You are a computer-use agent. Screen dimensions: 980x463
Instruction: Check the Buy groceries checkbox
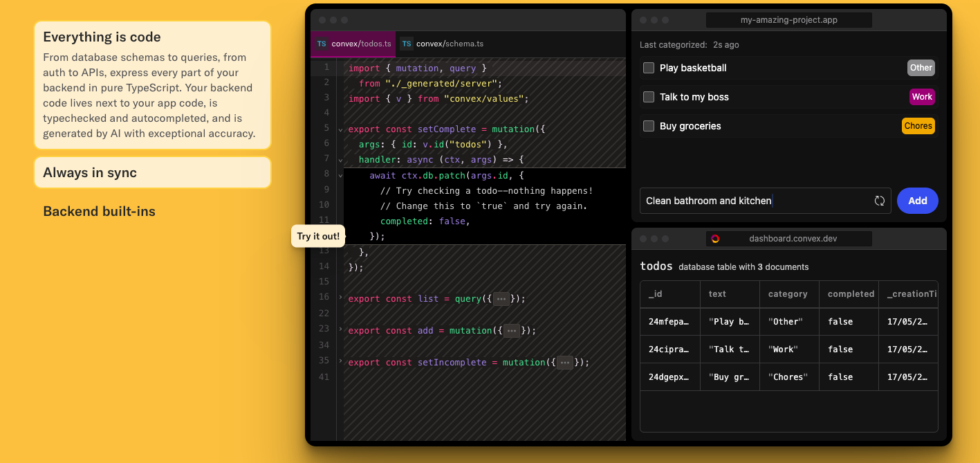(648, 126)
